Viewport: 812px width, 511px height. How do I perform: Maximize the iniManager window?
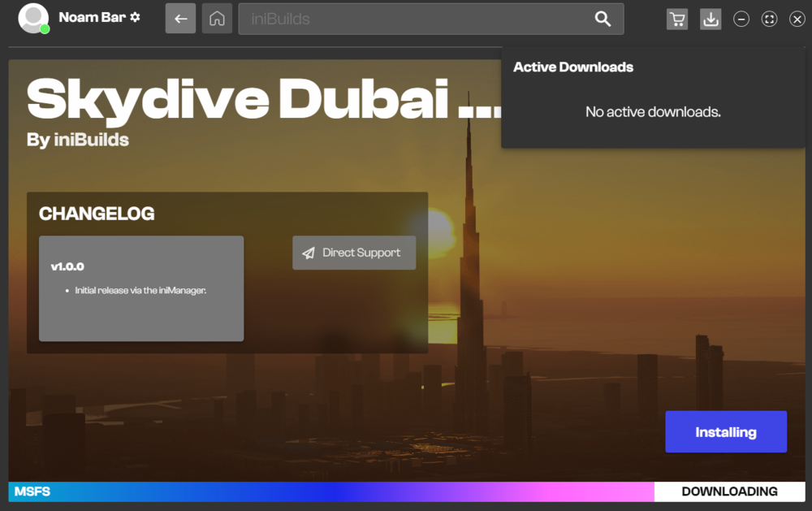769,19
